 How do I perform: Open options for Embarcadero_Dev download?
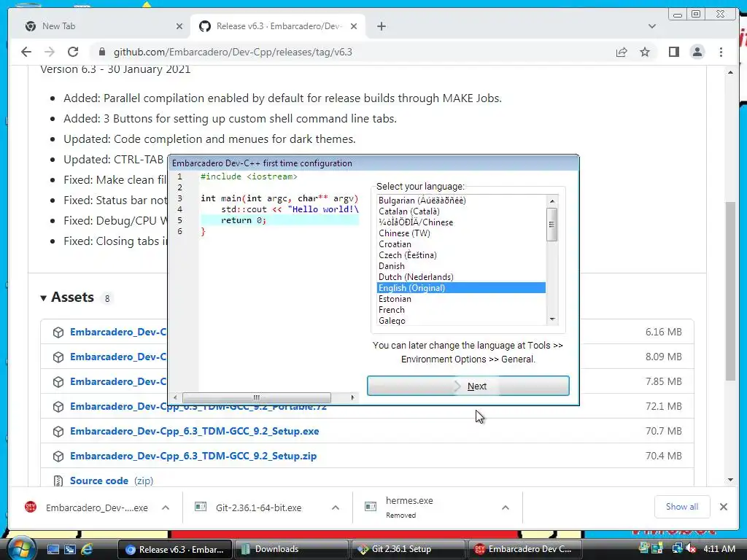point(166,507)
